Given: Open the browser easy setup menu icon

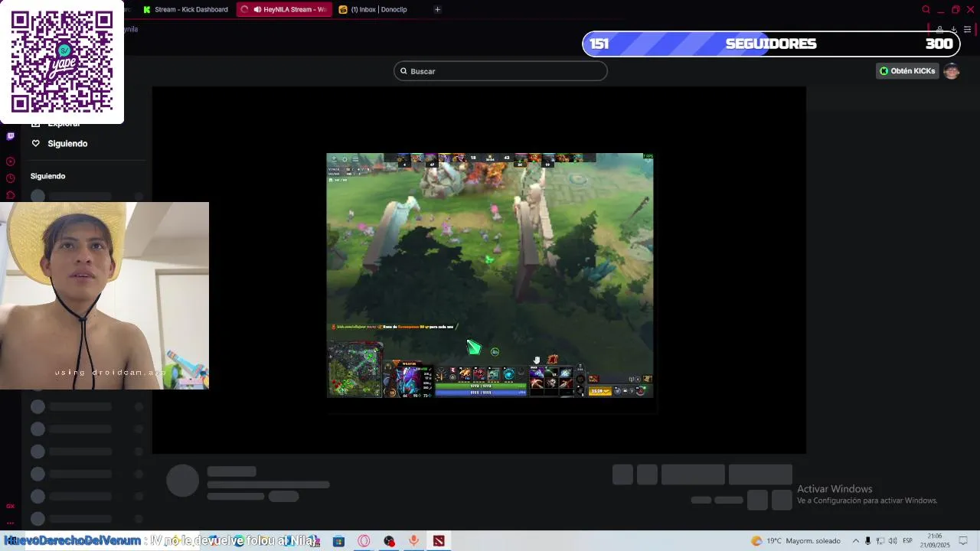Looking at the screenshot, I should 968,30.
